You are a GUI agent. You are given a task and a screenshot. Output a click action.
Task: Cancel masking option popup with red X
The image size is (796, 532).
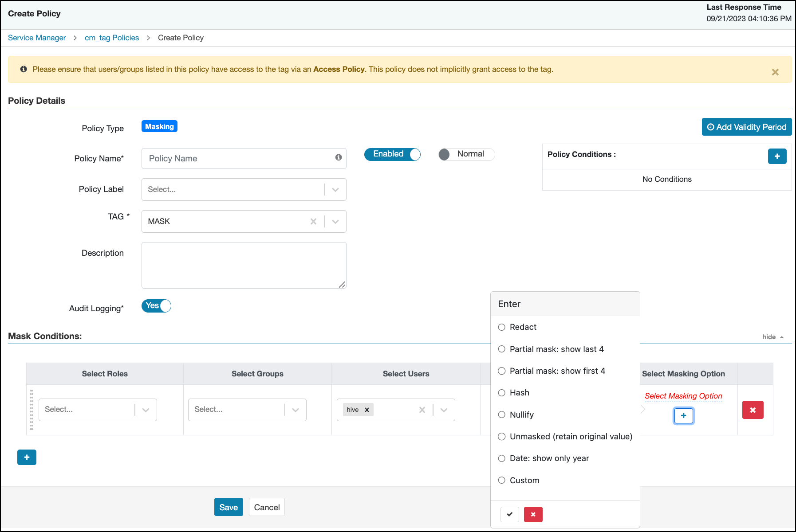533,514
